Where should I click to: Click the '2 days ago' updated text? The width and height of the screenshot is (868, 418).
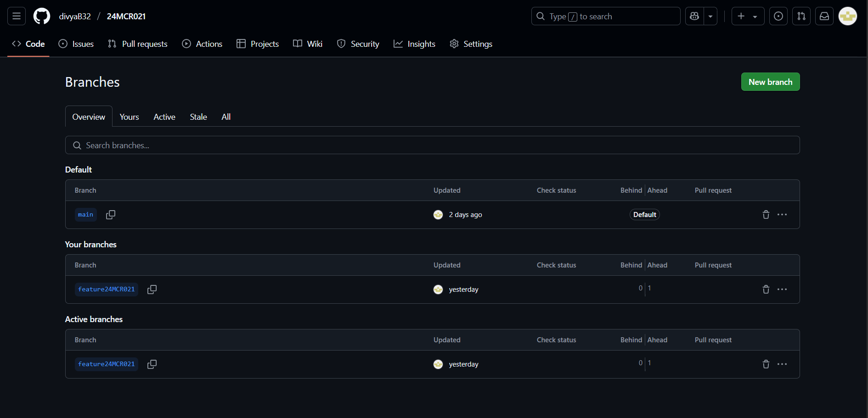[x=465, y=214]
